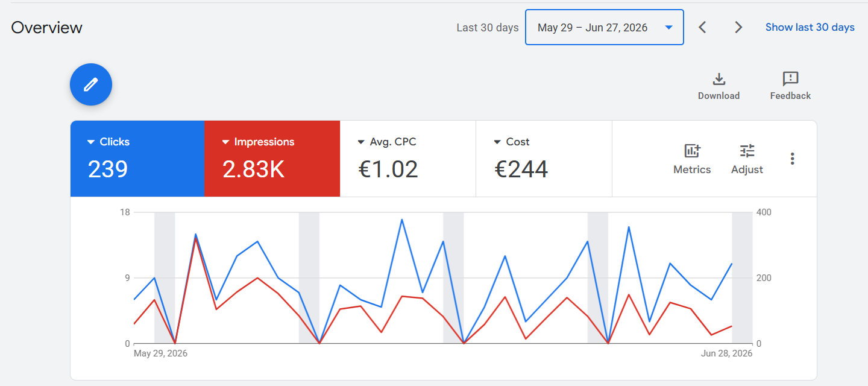Click the €1.02 average CPC value
Viewport: 868px width, 386px height.
pos(388,169)
